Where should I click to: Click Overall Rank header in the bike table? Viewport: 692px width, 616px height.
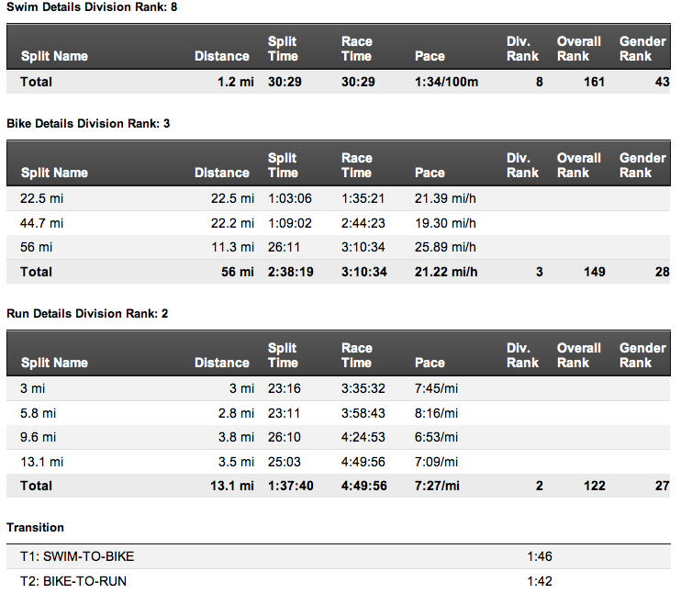click(x=579, y=165)
